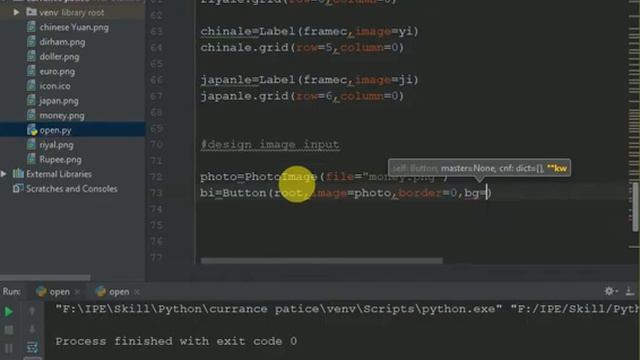
Task: Place cursor after bg= on line 73
Action: [x=487, y=193]
